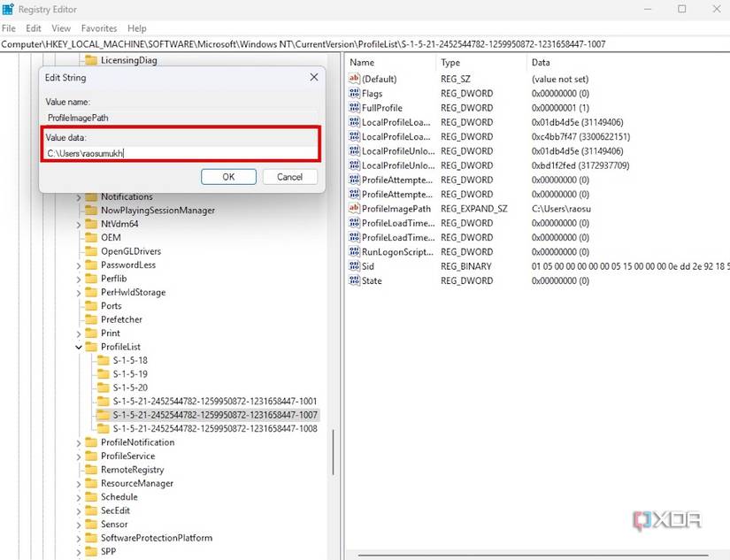Click the ProfileList folder icon
The width and height of the screenshot is (730, 560).
coord(91,346)
